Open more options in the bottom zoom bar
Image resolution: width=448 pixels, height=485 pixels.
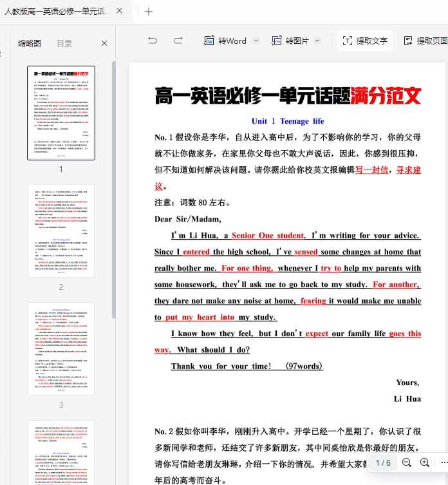point(443,462)
